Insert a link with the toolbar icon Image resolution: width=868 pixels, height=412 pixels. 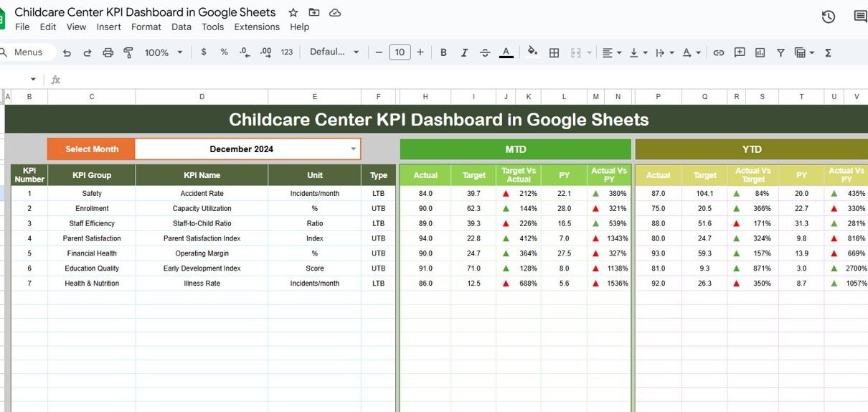(x=718, y=52)
